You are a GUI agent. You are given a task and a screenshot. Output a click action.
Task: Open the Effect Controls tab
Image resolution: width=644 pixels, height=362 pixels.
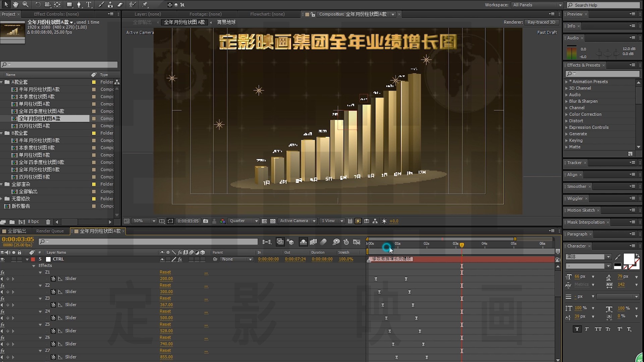[x=56, y=14]
